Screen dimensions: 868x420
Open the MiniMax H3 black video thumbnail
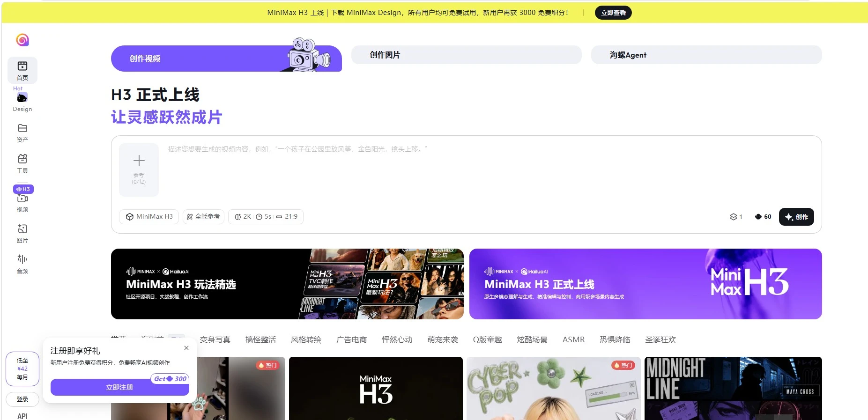pyautogui.click(x=376, y=388)
